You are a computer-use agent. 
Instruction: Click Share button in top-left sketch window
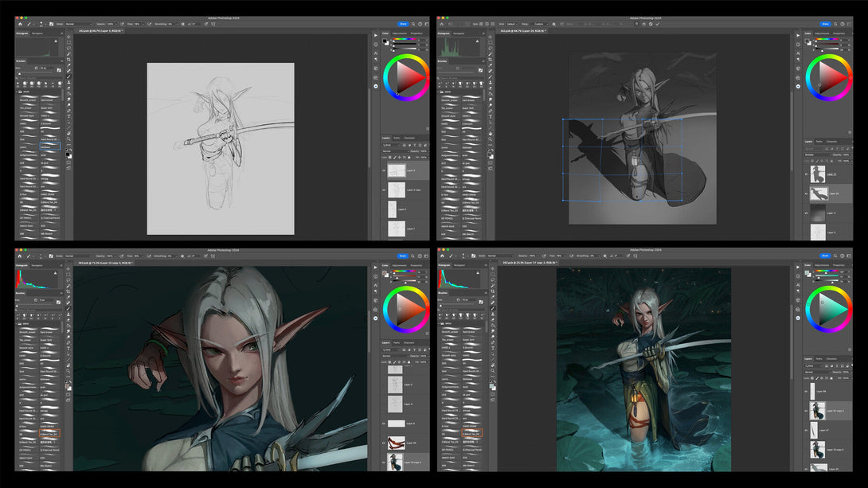[x=403, y=24]
